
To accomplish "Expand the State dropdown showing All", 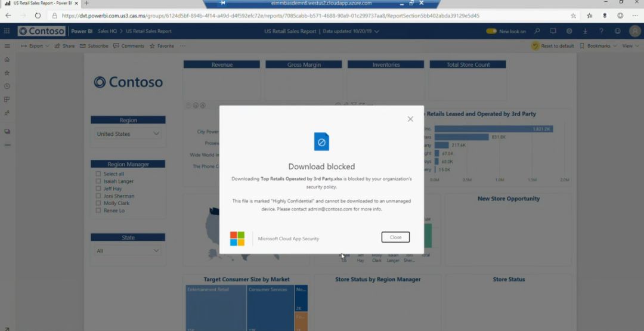I will 128,250.
